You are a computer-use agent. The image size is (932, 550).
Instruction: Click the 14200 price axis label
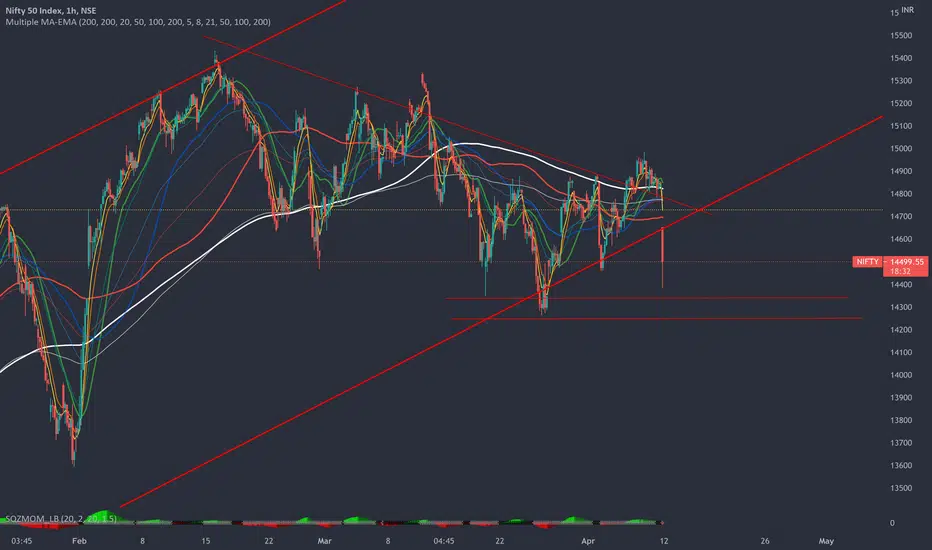pyautogui.click(x=901, y=330)
